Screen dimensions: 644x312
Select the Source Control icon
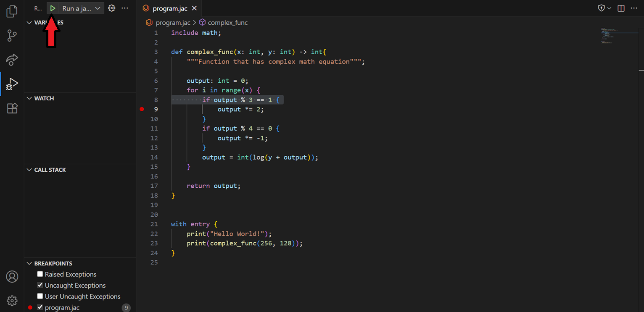[x=12, y=36]
